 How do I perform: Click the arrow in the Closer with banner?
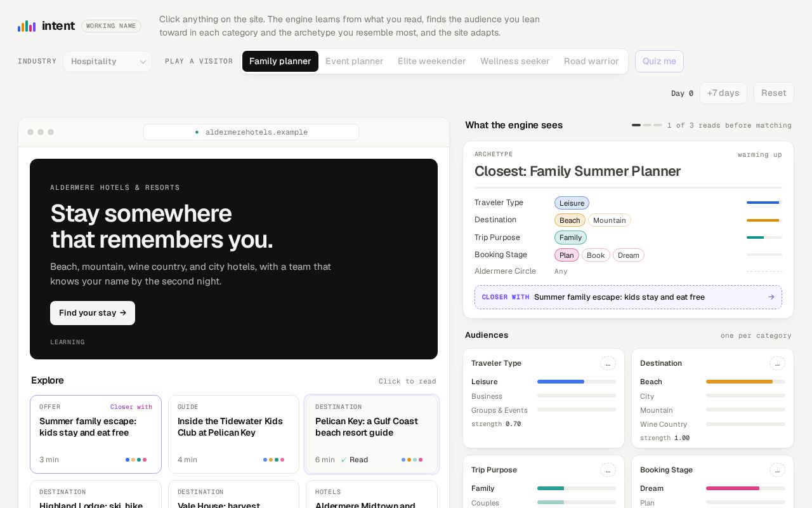coord(771,297)
